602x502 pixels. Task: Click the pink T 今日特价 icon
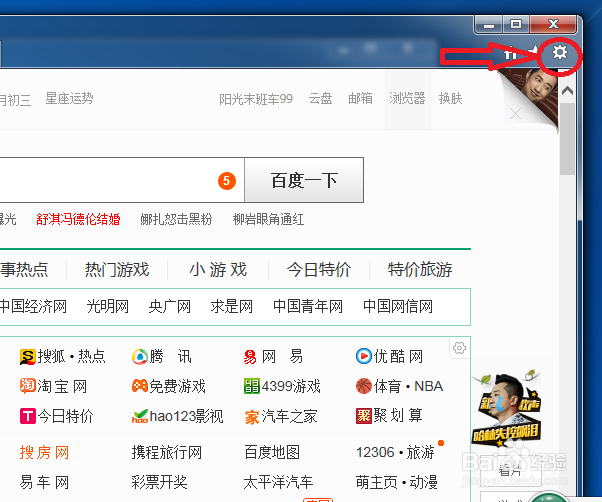click(28, 416)
